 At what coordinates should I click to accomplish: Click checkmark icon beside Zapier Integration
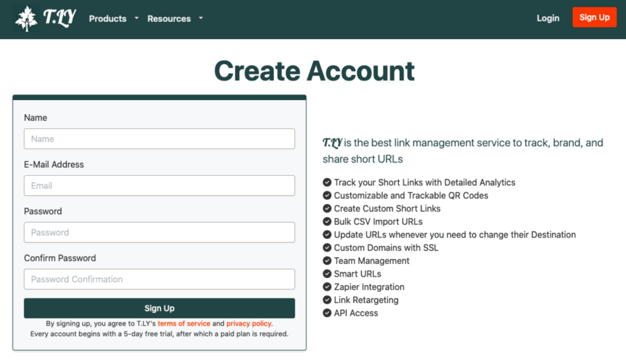point(327,287)
